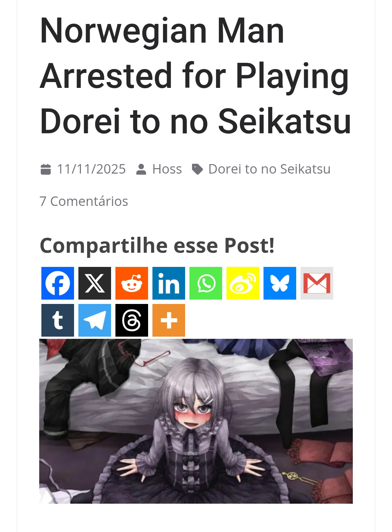Share the post via Telegram
392x532 pixels.
point(95,320)
